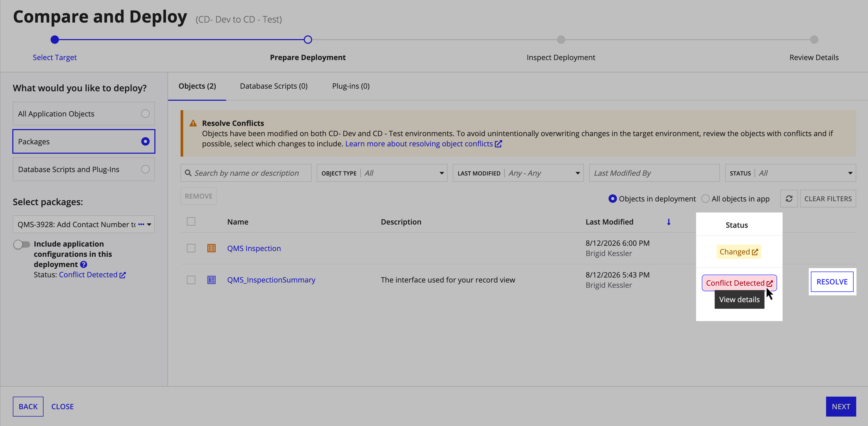The image size is (868, 426).
Task: Click the BACK button
Action: (x=28, y=406)
